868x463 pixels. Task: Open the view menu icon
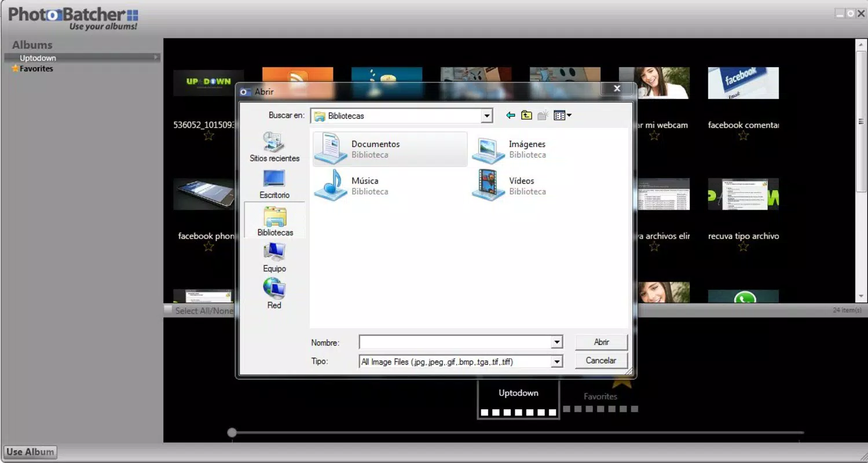[x=562, y=115]
